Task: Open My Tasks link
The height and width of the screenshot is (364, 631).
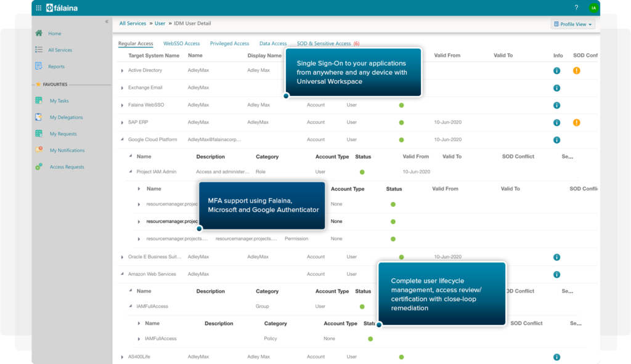Action: click(x=59, y=100)
